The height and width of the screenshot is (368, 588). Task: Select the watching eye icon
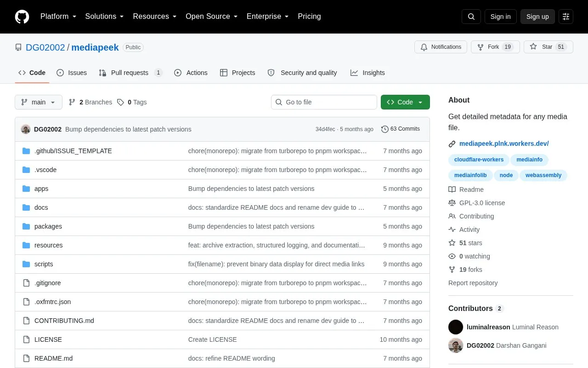point(452,256)
